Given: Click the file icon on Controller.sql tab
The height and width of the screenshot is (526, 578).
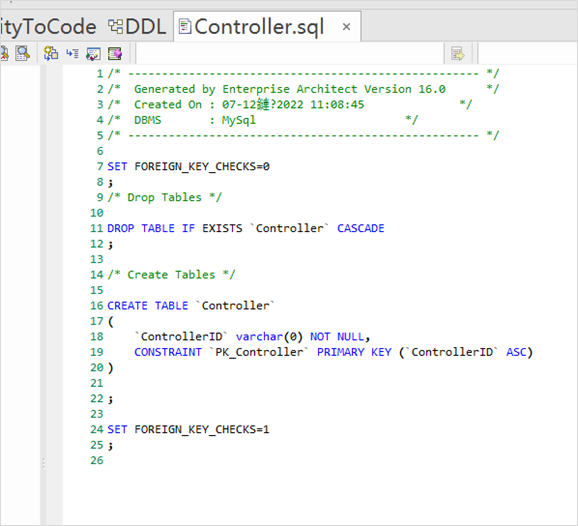Looking at the screenshot, I should (x=185, y=27).
